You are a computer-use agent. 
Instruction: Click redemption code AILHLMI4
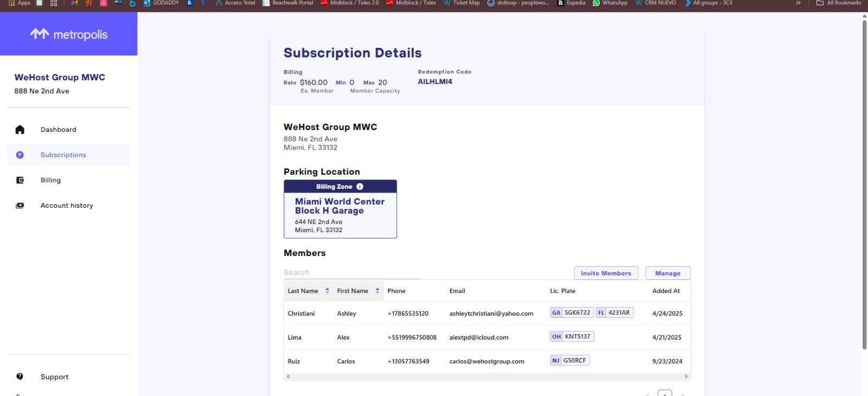(435, 81)
